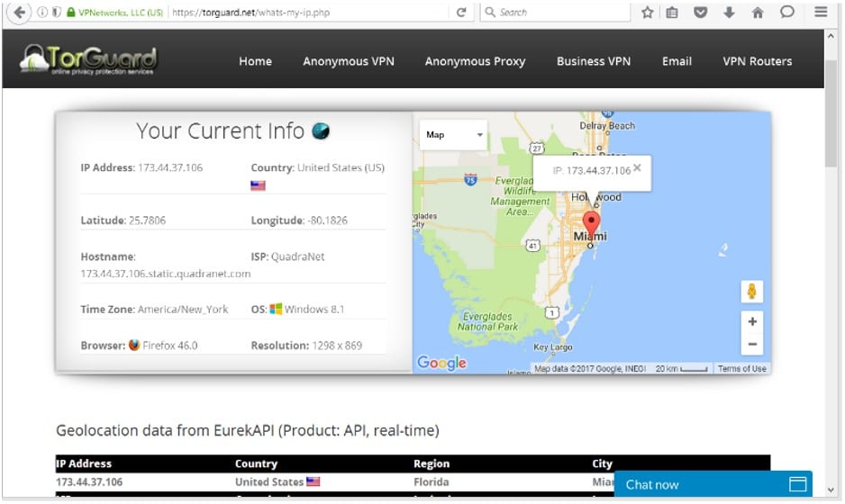Click the Delray Beach label on map
This screenshot has width=845, height=504.
pos(607,125)
